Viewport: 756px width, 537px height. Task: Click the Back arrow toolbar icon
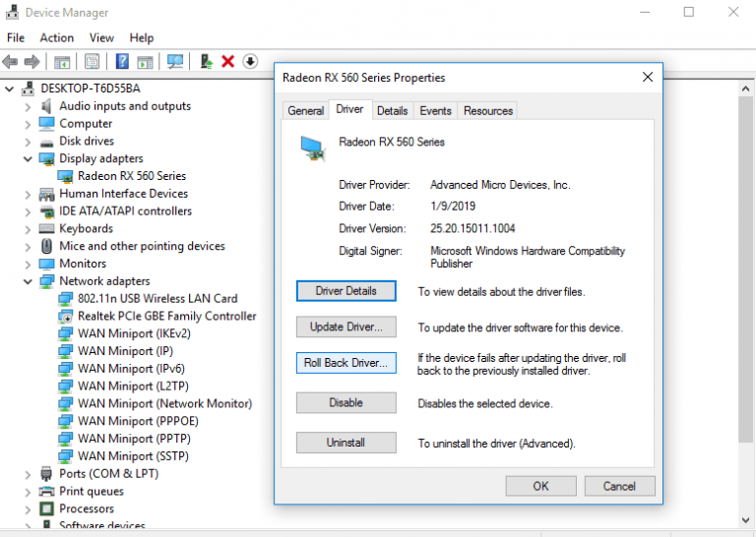pos(10,62)
